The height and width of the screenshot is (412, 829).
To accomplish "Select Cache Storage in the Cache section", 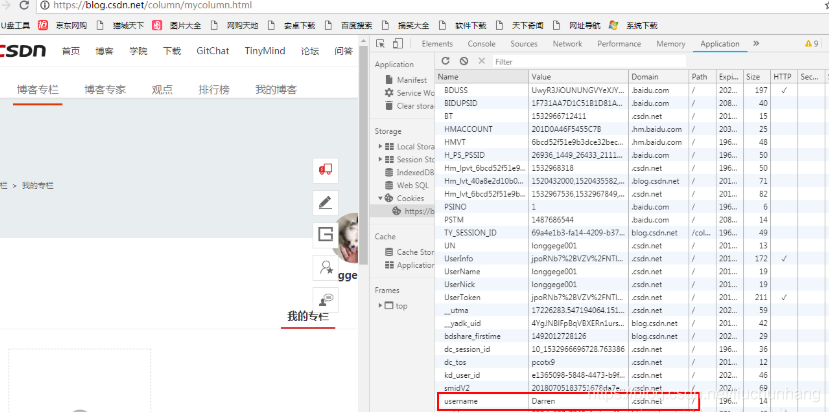I will pyautogui.click(x=409, y=252).
